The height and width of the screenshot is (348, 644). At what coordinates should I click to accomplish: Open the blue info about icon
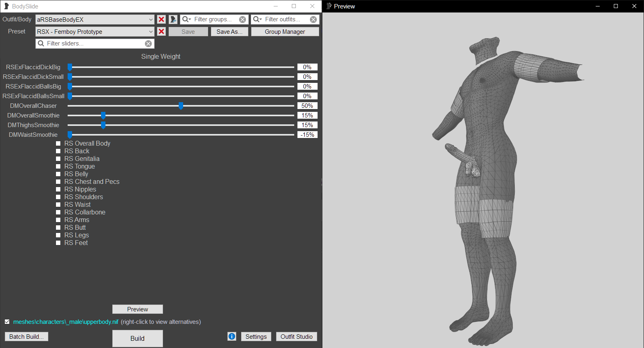pos(232,336)
